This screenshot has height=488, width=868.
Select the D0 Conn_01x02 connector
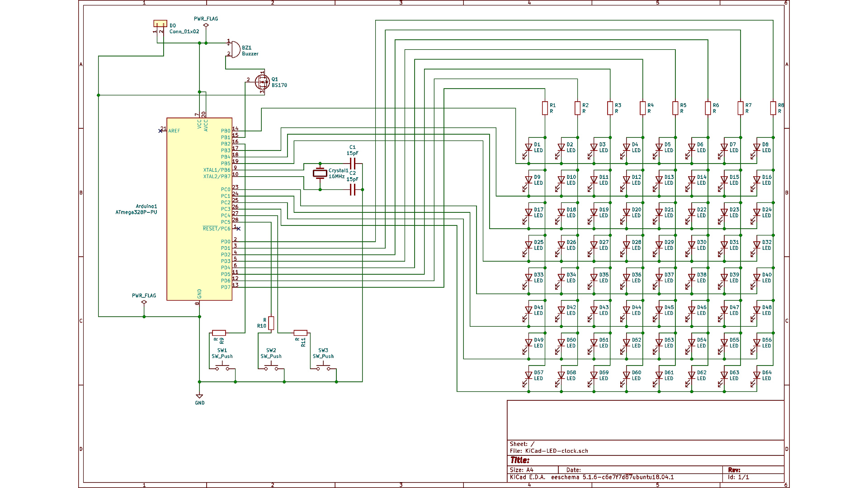(160, 23)
